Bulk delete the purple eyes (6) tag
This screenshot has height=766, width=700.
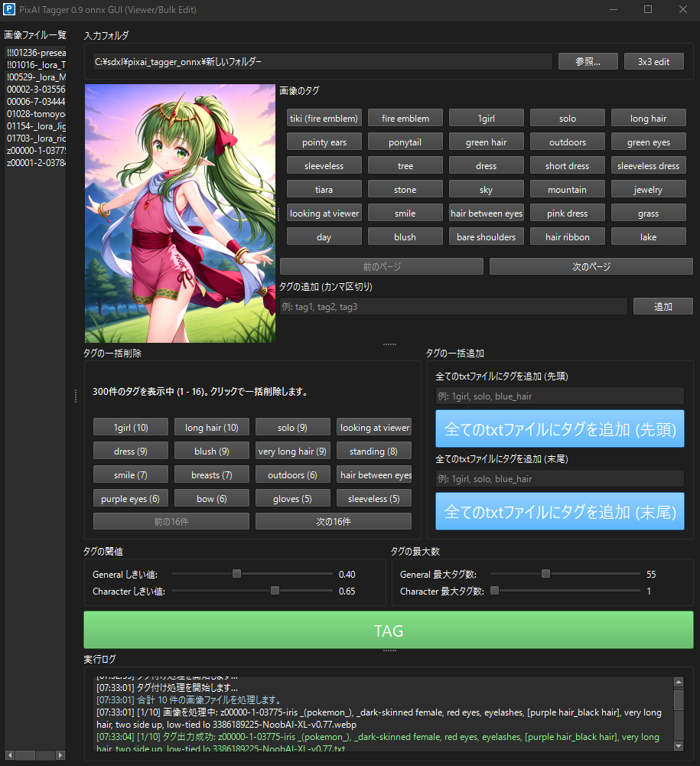[x=131, y=499]
